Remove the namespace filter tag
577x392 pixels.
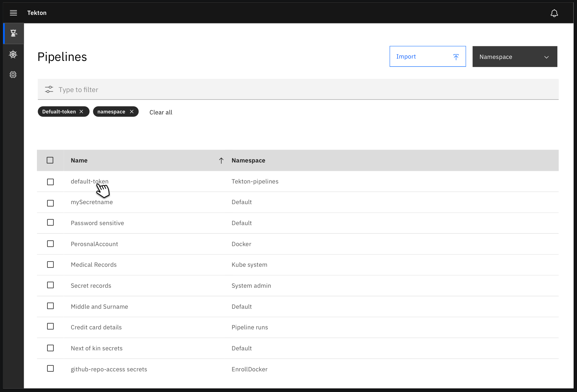click(132, 111)
